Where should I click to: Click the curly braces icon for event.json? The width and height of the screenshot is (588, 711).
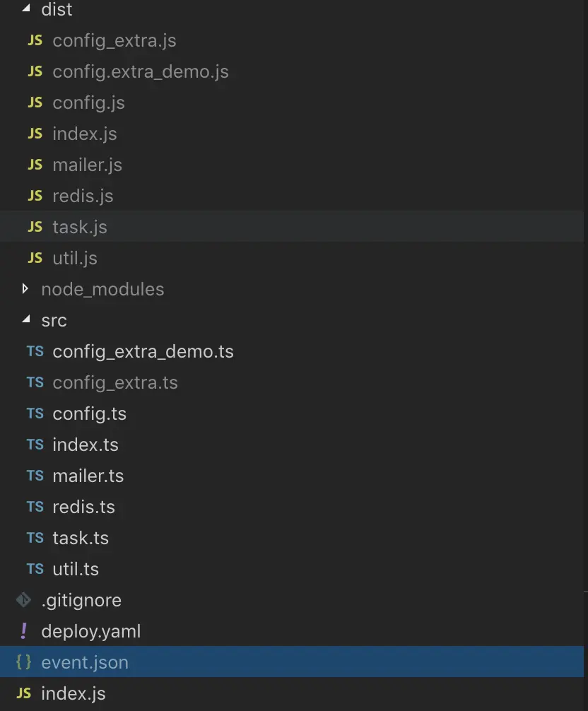[24, 662]
